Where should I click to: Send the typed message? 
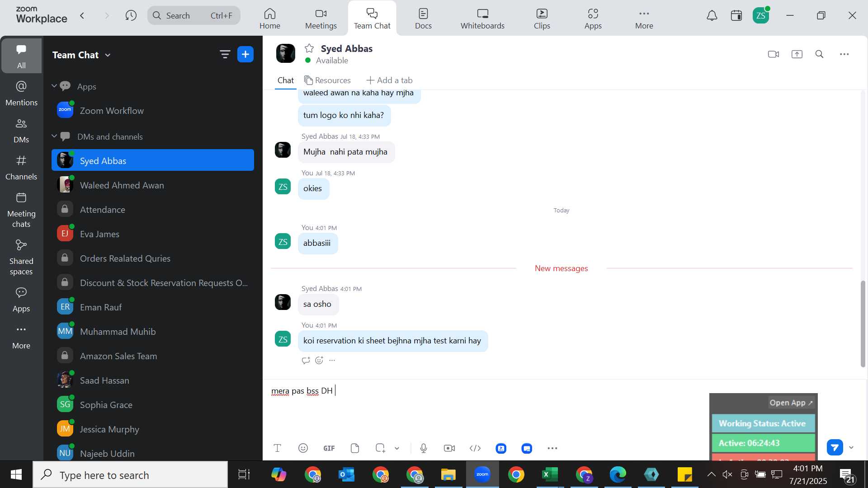(x=835, y=447)
